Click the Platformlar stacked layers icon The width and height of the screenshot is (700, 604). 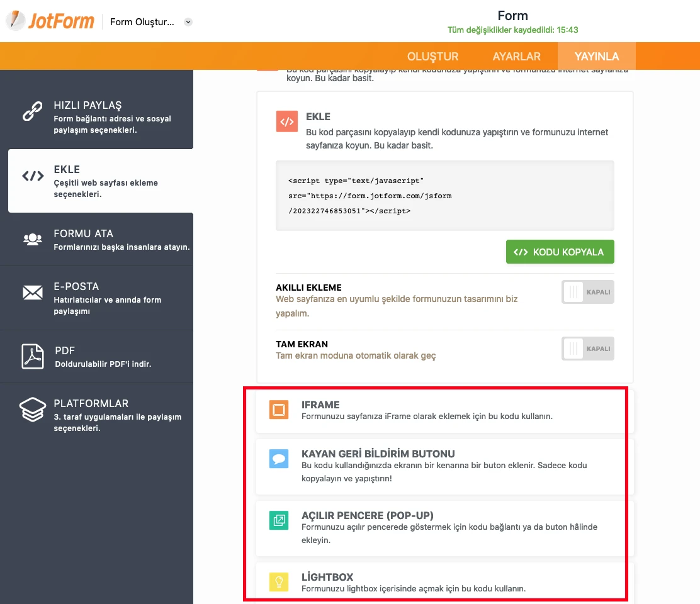click(x=33, y=410)
